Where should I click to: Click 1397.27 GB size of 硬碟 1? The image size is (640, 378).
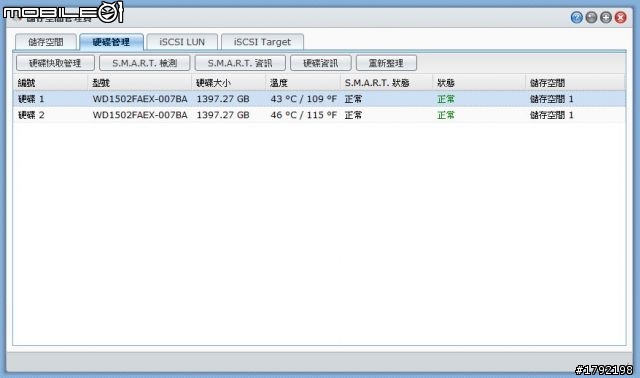point(223,99)
